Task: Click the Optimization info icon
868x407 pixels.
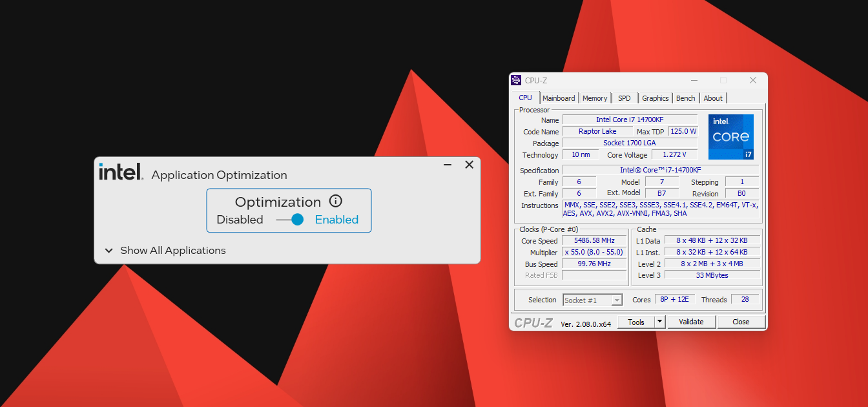Action: pos(335,201)
